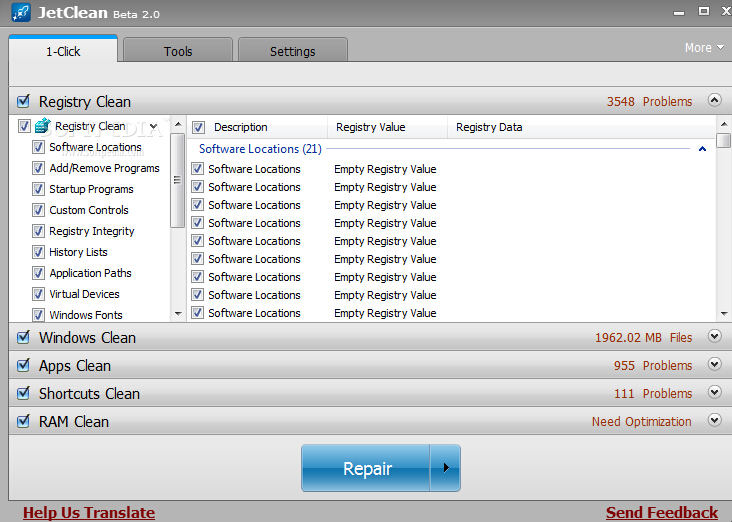The width and height of the screenshot is (732, 522).
Task: Collapse the Registry Clean section
Action: [714, 100]
